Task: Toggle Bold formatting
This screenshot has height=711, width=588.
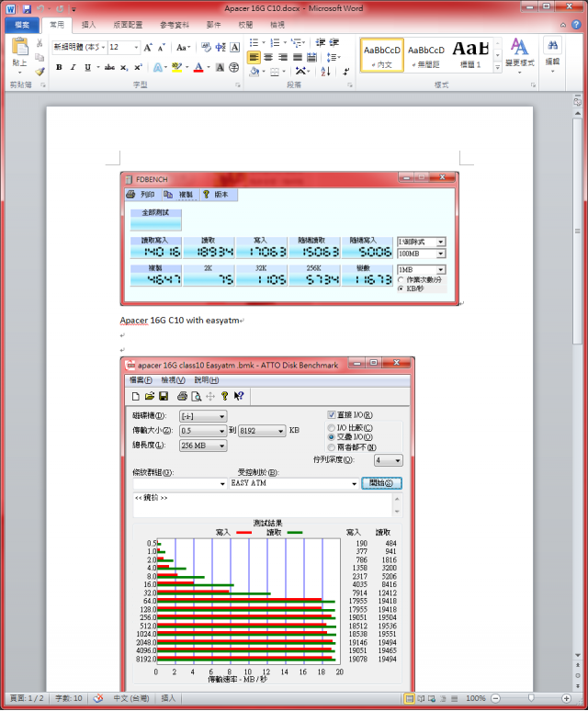Action: (59, 68)
